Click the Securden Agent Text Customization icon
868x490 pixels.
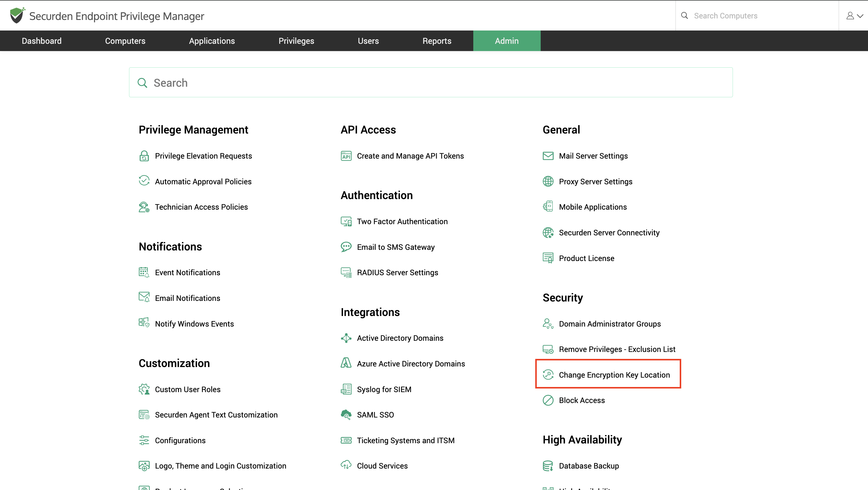[144, 414]
